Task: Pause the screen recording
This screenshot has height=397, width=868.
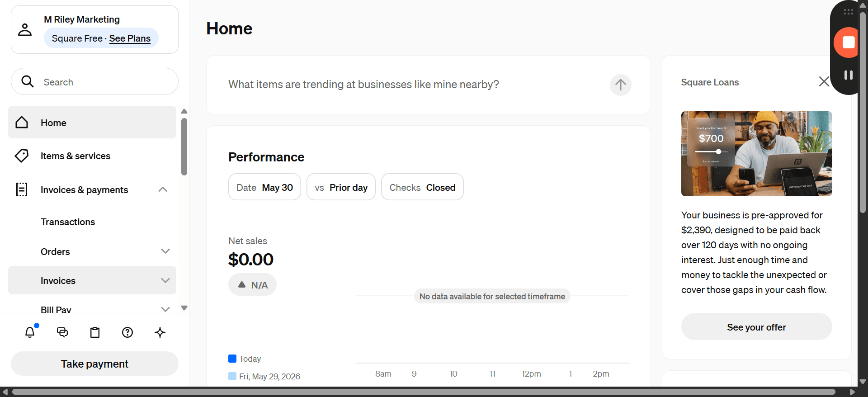Action: point(849,75)
